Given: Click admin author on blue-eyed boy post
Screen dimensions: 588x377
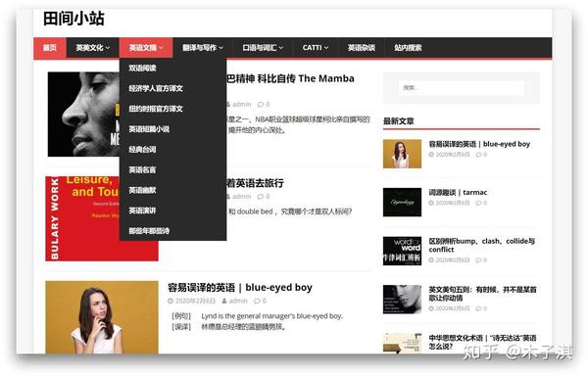Looking at the screenshot, I should (238, 301).
